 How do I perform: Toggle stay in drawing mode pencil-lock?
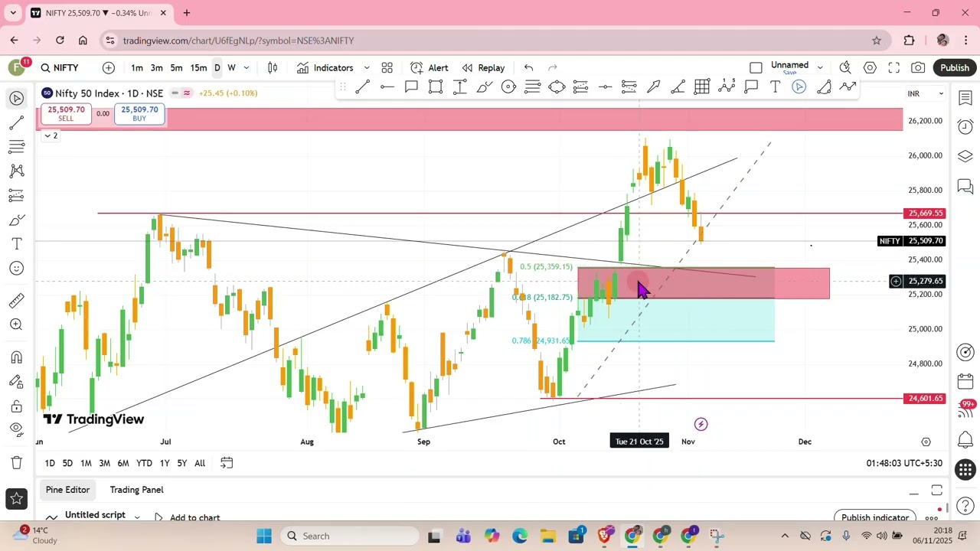point(17,381)
